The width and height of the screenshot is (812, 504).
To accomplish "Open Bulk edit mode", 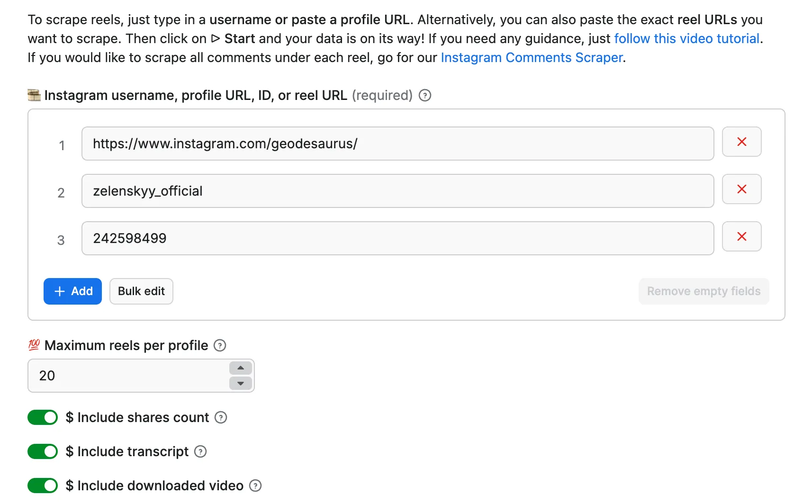I will pyautogui.click(x=141, y=291).
